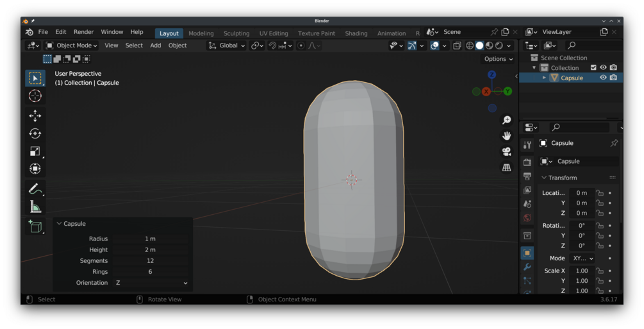
Task: Open Global transform orientation dropdown
Action: [x=227, y=46]
